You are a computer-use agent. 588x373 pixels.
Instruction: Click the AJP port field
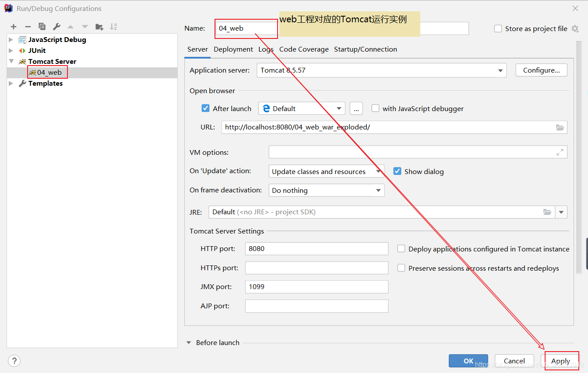pos(317,306)
